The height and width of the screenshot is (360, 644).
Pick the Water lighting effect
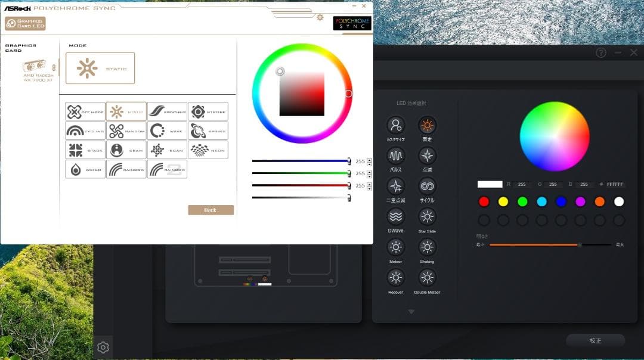coord(85,169)
